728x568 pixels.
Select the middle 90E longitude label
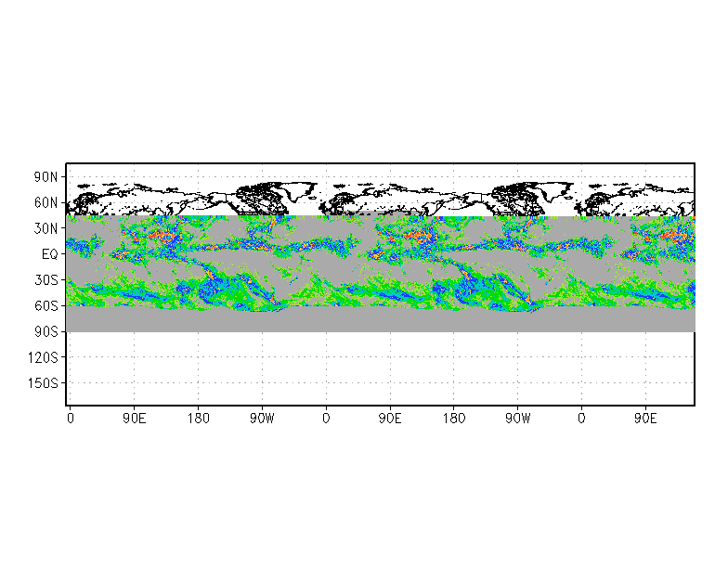[390, 419]
